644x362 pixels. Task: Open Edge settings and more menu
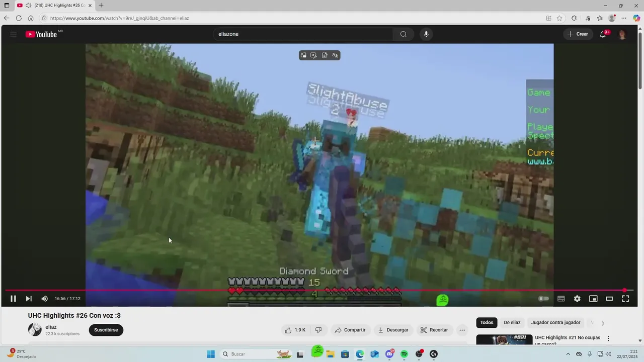click(x=624, y=18)
